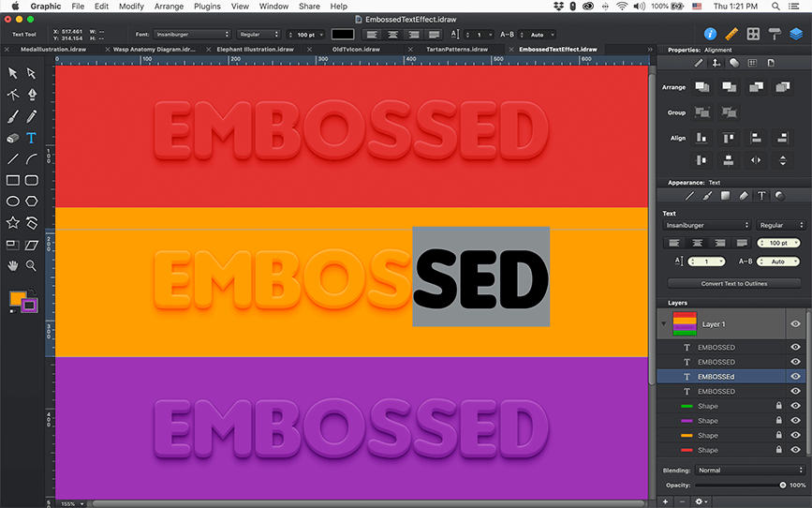Select the Hand pan tool

point(13,265)
